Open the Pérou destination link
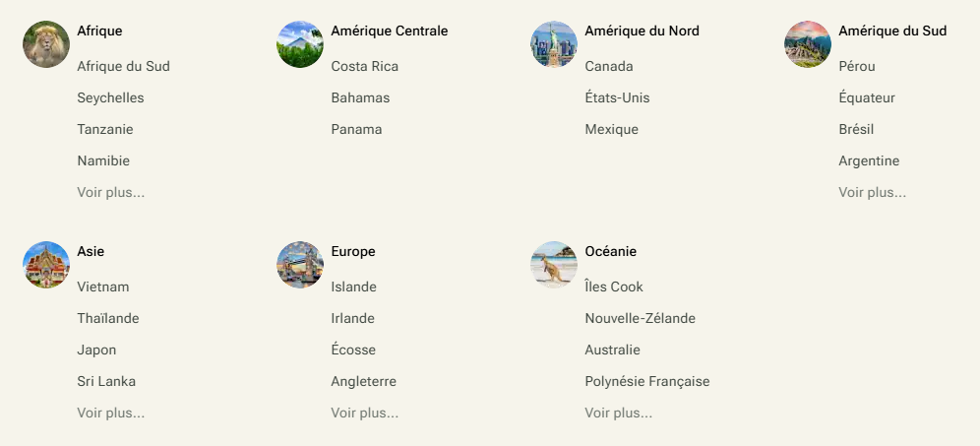The height and width of the screenshot is (446, 980). [x=856, y=66]
